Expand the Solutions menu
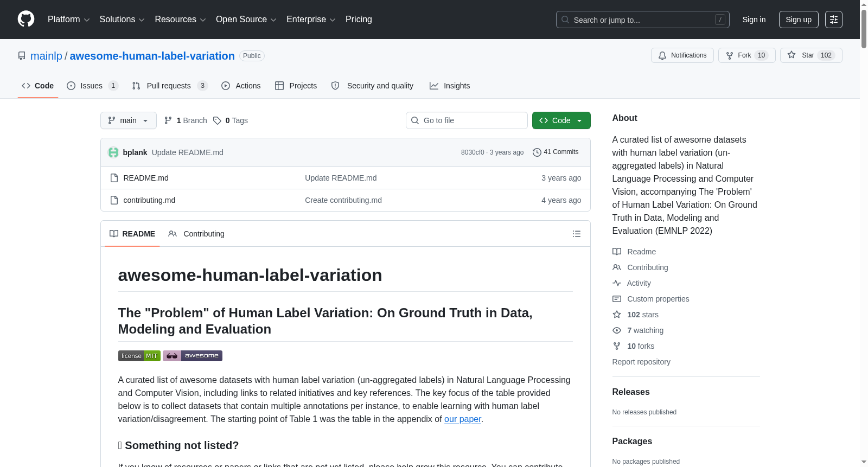 pyautogui.click(x=122, y=20)
